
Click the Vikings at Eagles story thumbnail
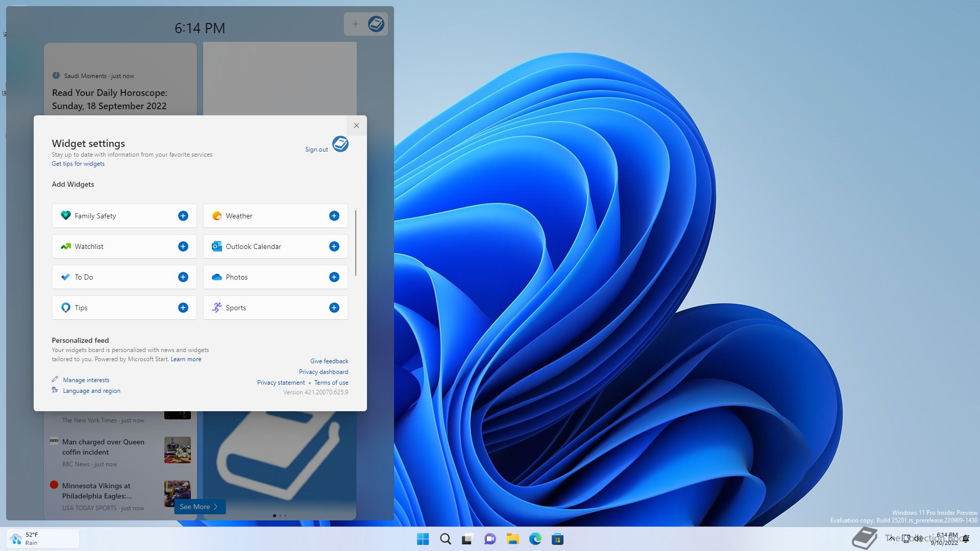tap(178, 493)
